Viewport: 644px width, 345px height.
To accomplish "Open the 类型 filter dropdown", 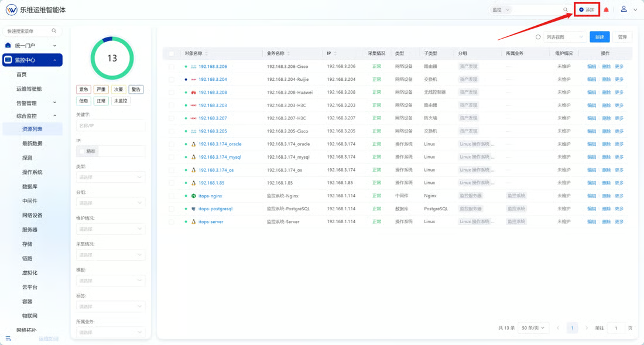I will pyautogui.click(x=111, y=177).
